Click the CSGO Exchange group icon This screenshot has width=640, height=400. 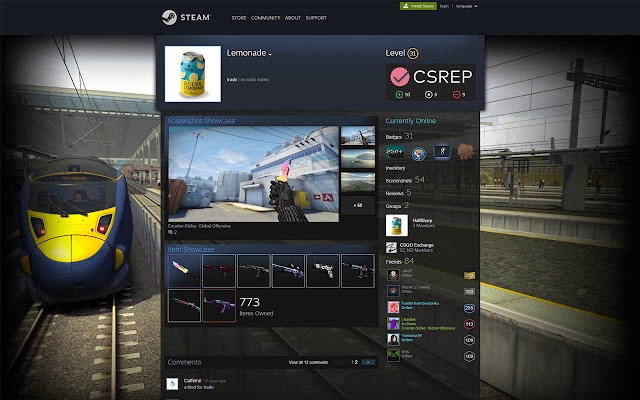coord(391,247)
